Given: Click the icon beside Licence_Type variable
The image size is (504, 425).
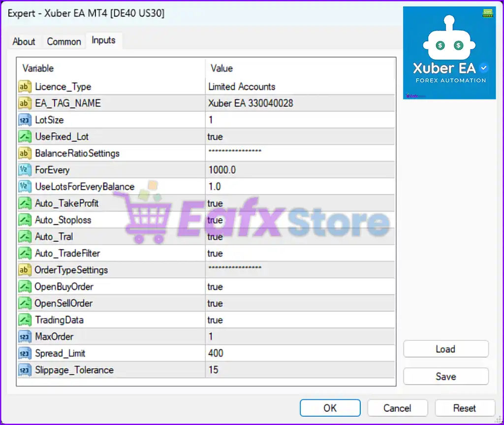Looking at the screenshot, I should point(25,87).
